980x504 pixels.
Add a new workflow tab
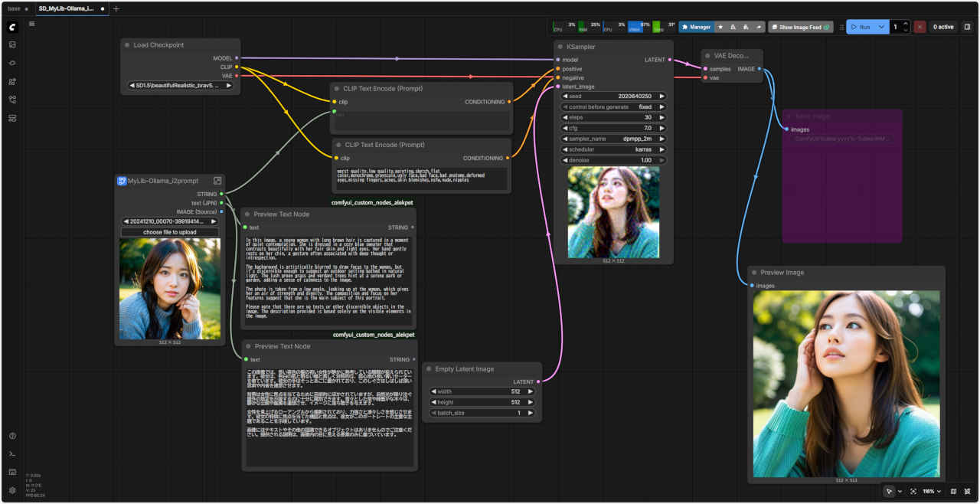(116, 8)
